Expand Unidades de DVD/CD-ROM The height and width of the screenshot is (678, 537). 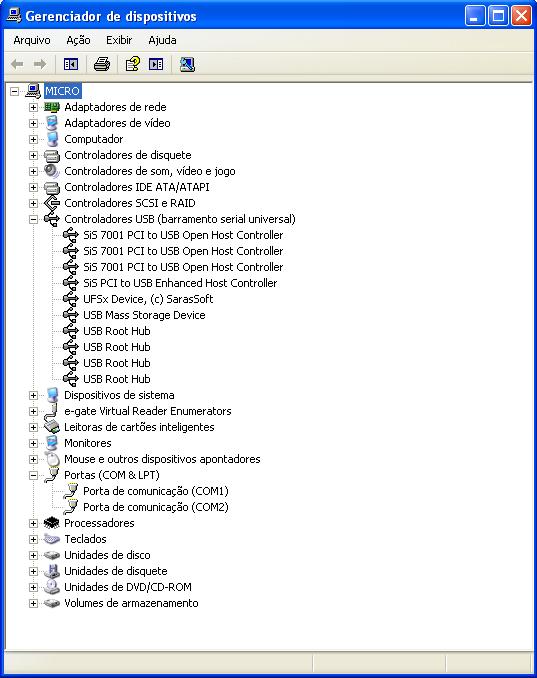pyautogui.click(x=33, y=587)
